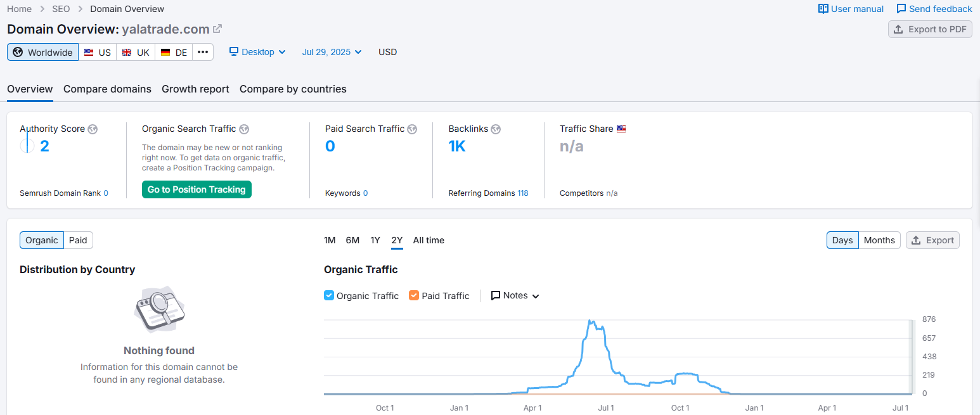This screenshot has height=415, width=980.
Task: Open the Compare by countries tab
Action: point(293,89)
